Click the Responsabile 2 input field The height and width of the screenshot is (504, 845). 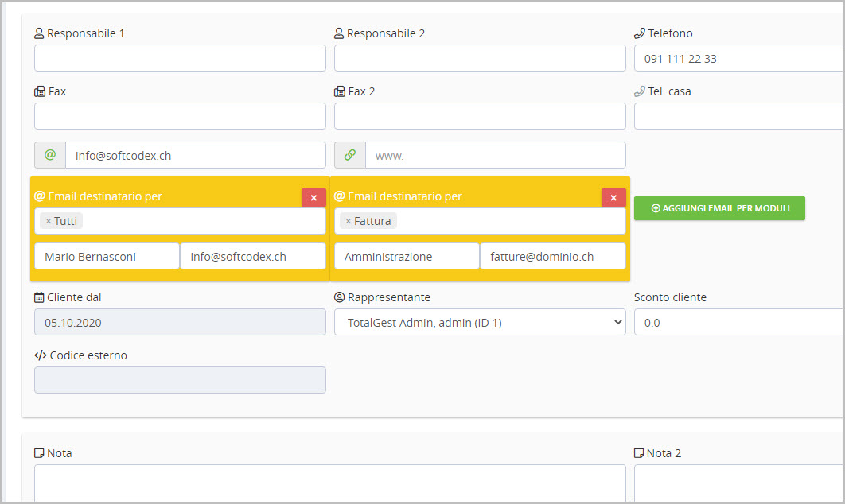[480, 58]
